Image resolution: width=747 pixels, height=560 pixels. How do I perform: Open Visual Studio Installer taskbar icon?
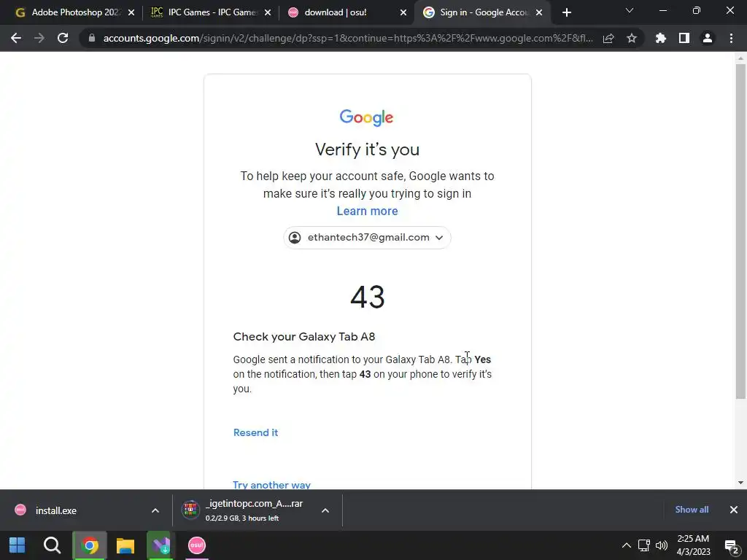click(x=161, y=545)
